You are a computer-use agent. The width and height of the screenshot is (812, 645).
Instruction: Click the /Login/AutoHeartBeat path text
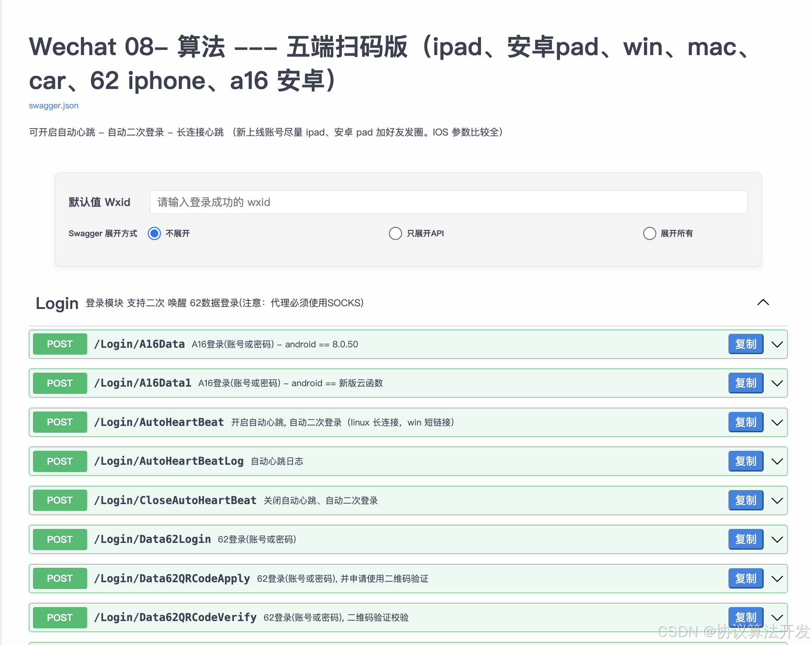tap(159, 422)
